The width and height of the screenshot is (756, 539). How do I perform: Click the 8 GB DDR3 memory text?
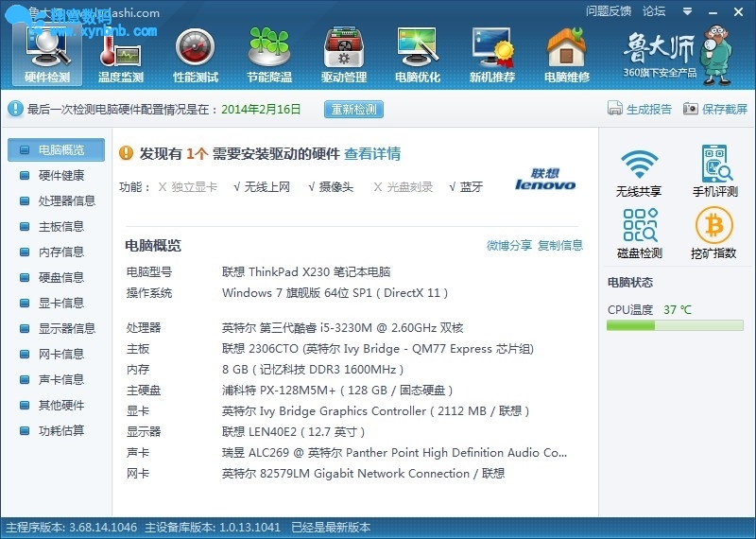point(313,370)
